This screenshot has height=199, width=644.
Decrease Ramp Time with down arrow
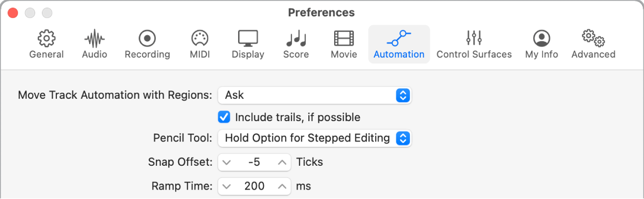[x=227, y=187]
